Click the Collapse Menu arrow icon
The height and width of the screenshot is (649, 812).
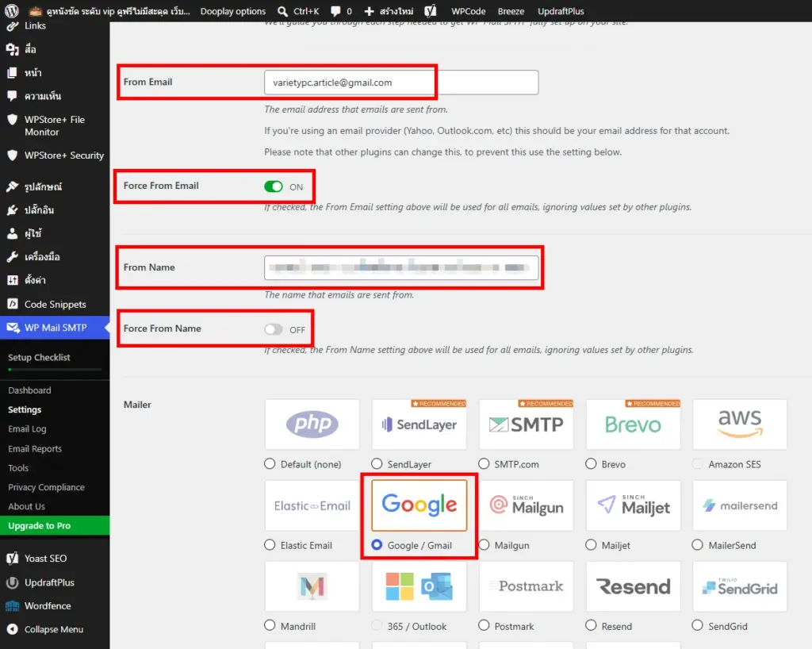13,629
